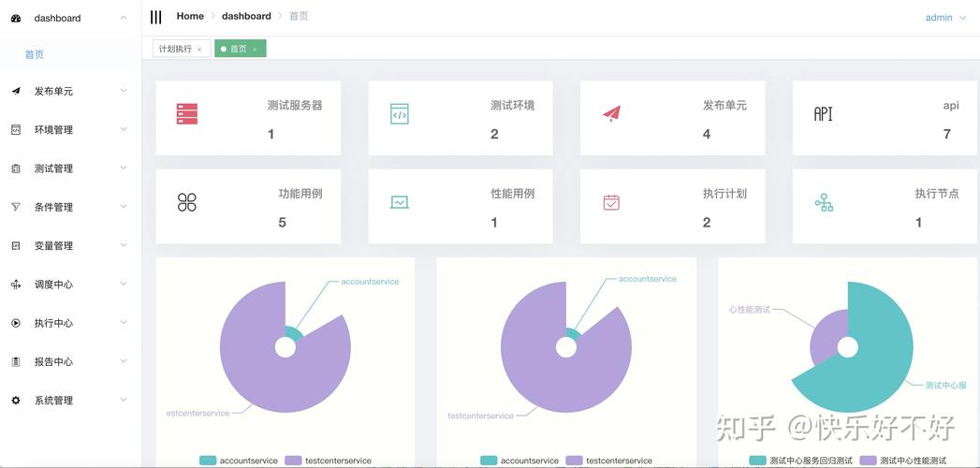This screenshot has width=980, height=468.
Task: Click the report icon beside 报告中心
Action: pyautogui.click(x=16, y=362)
